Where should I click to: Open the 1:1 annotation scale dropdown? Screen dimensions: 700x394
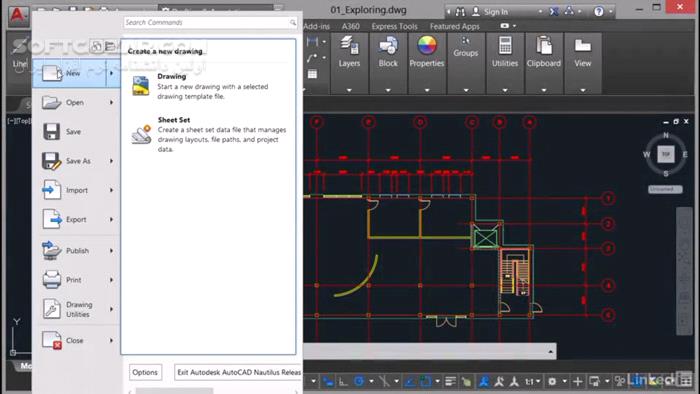(x=533, y=382)
